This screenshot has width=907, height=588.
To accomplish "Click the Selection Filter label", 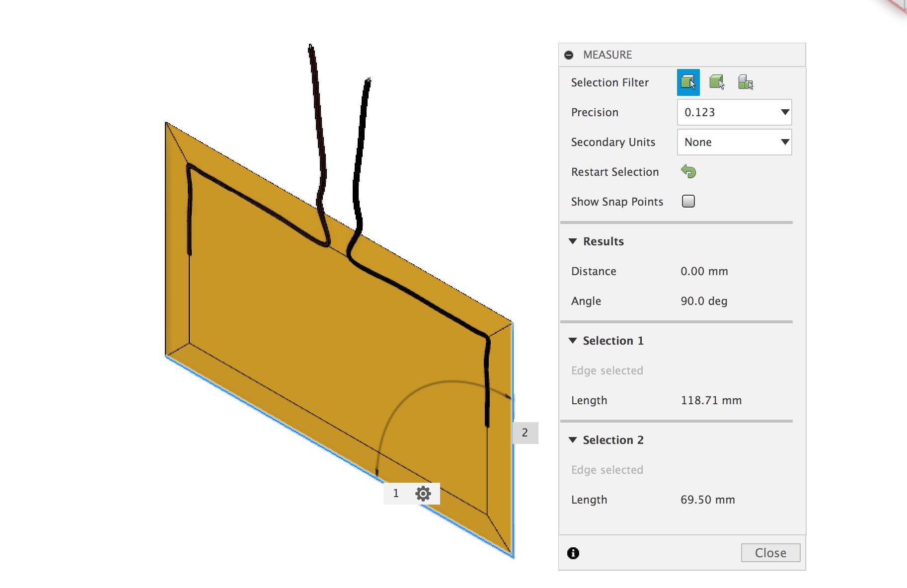I will coord(610,82).
